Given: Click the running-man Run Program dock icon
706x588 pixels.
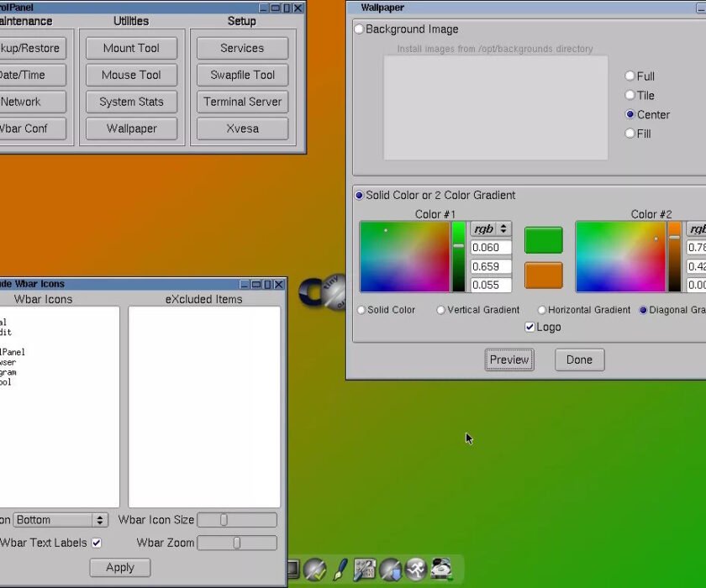Looking at the screenshot, I should tap(414, 568).
